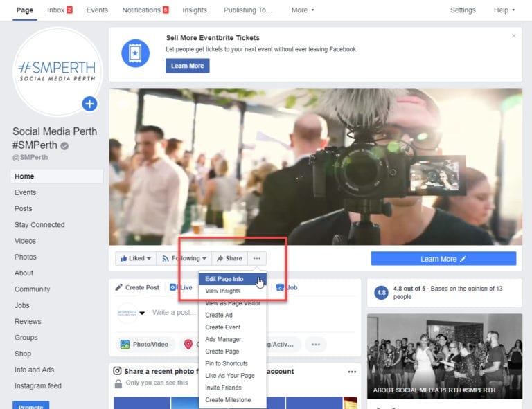Open more post options with the round dots button

[316, 344]
